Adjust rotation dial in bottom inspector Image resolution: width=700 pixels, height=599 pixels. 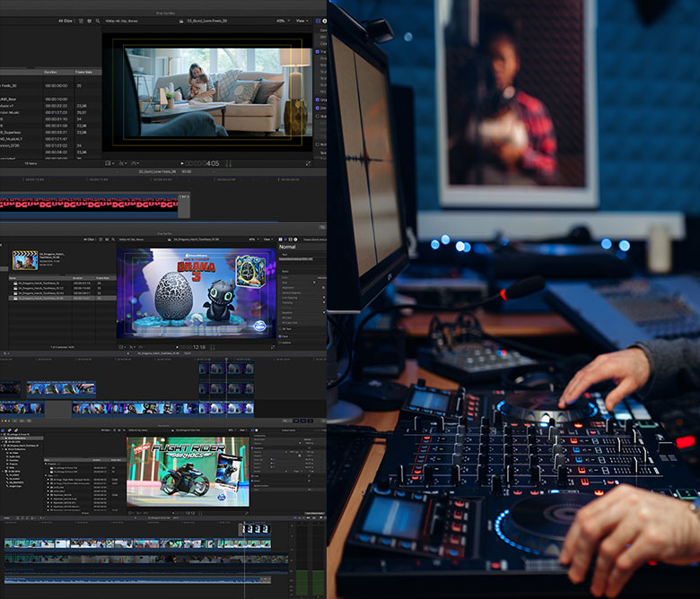tap(299, 456)
